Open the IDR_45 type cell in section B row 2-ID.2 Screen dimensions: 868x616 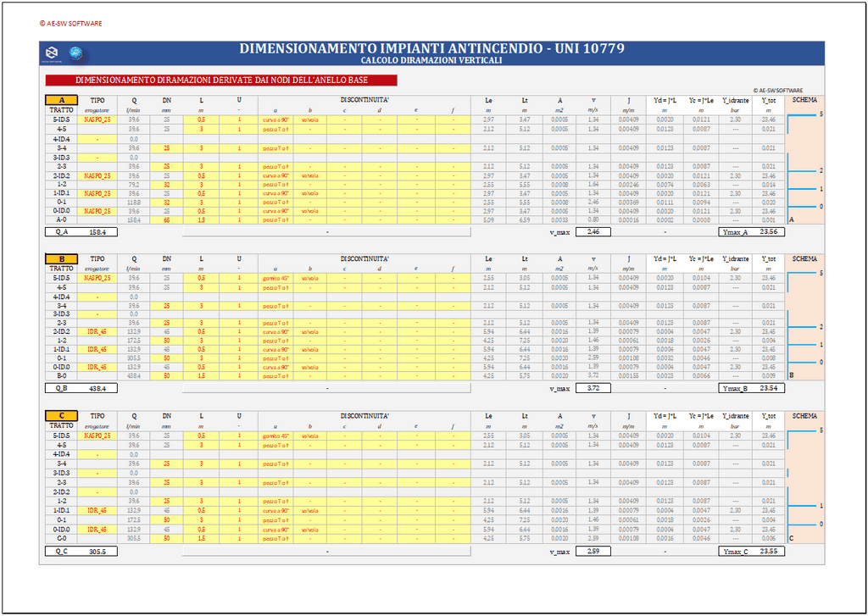[97, 331]
